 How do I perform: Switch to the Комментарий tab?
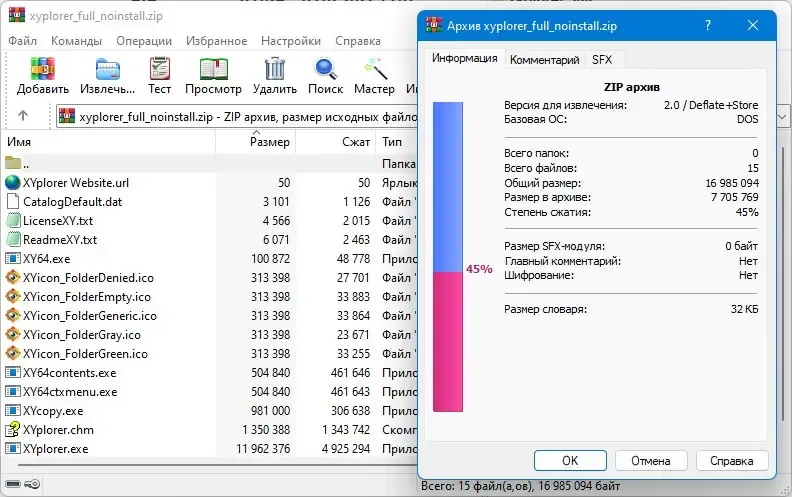point(544,60)
